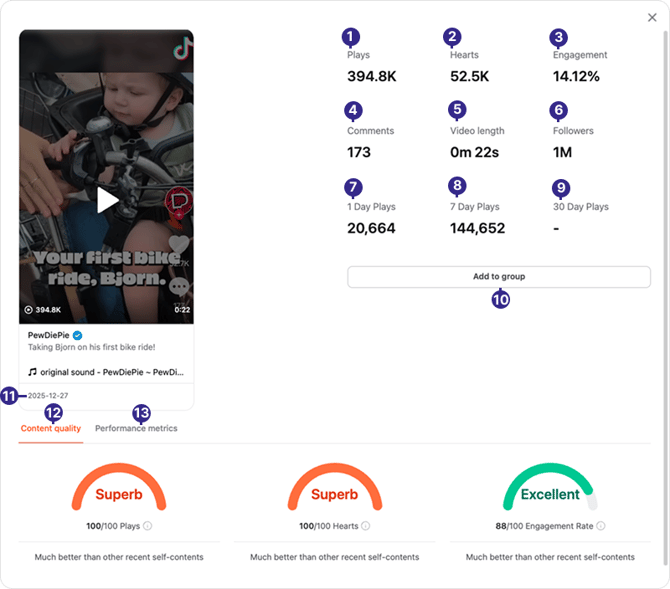This screenshot has width=670, height=589.
Task: Click the red profile avatar on video
Action: pyautogui.click(x=180, y=200)
